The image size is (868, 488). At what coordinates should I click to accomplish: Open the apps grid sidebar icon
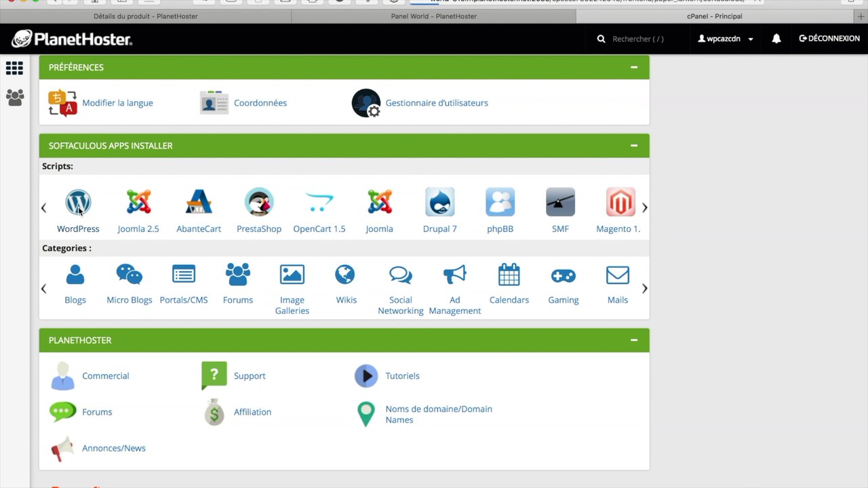pos(14,68)
